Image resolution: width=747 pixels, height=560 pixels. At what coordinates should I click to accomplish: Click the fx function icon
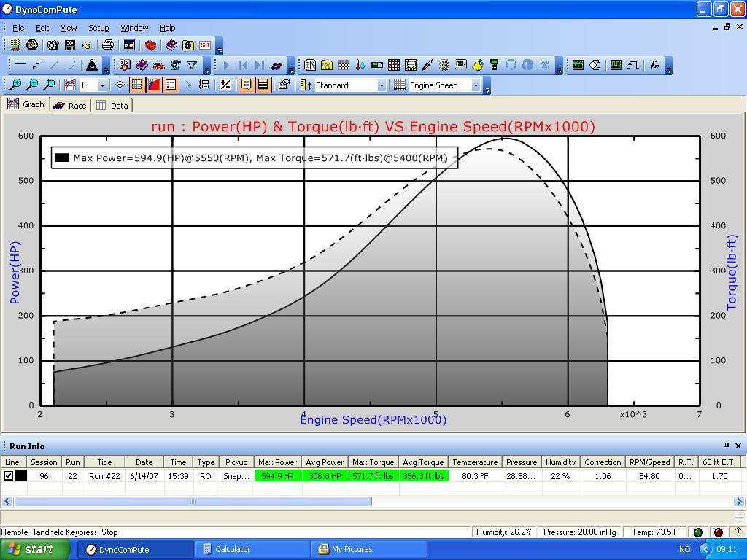click(654, 65)
